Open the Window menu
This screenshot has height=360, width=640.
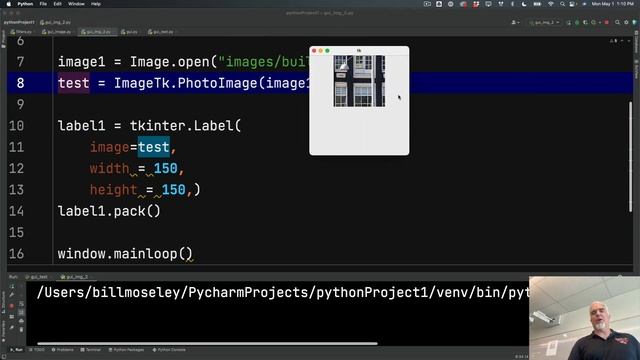pos(76,4)
